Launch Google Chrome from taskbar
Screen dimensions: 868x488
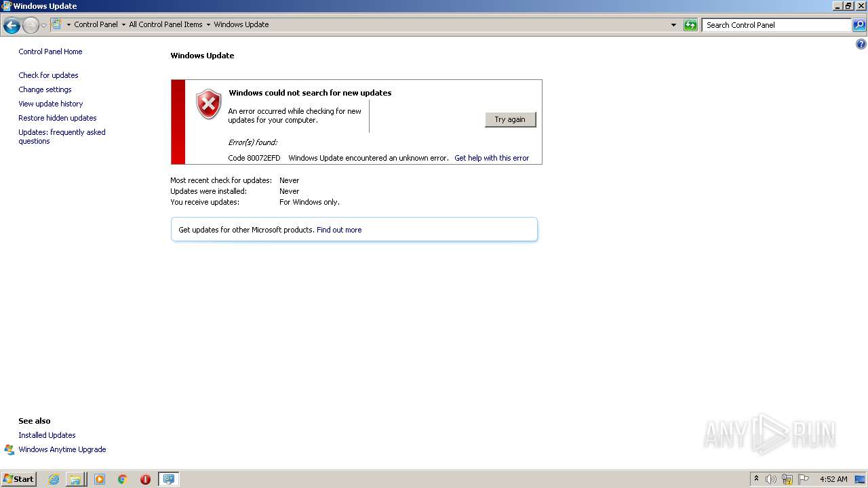122,479
